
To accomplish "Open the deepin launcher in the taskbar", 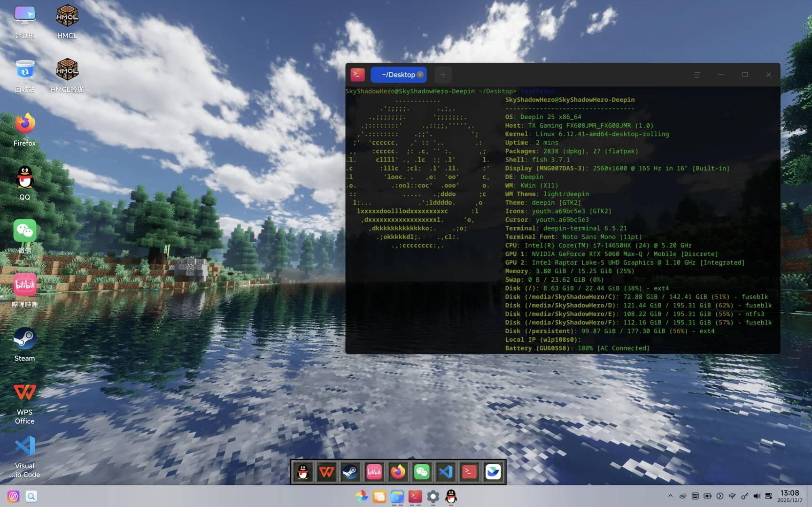I will click(362, 497).
